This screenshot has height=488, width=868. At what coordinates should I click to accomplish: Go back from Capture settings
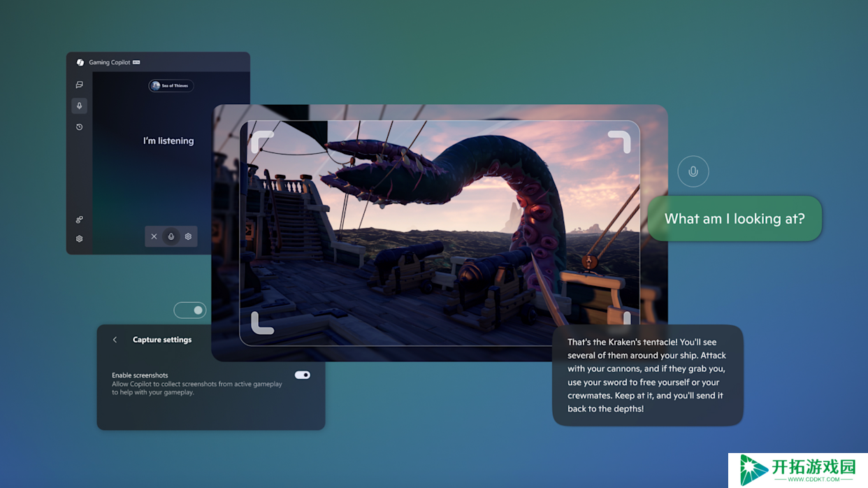[115, 340]
